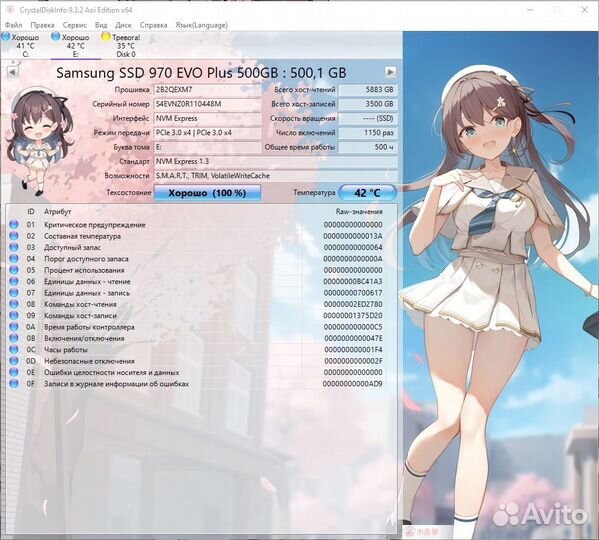Click status orb for Небезопасные отключения
The width and height of the screenshot is (599, 540).
pos(14,361)
